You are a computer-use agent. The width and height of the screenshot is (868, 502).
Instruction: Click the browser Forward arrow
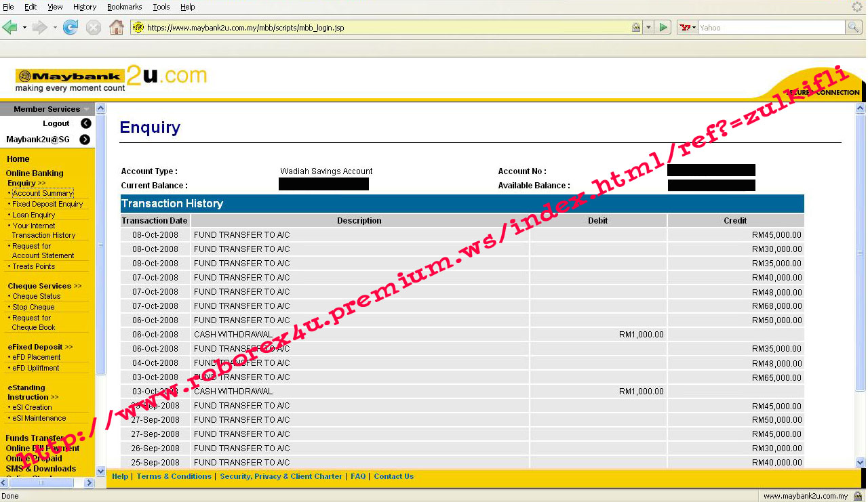39,28
